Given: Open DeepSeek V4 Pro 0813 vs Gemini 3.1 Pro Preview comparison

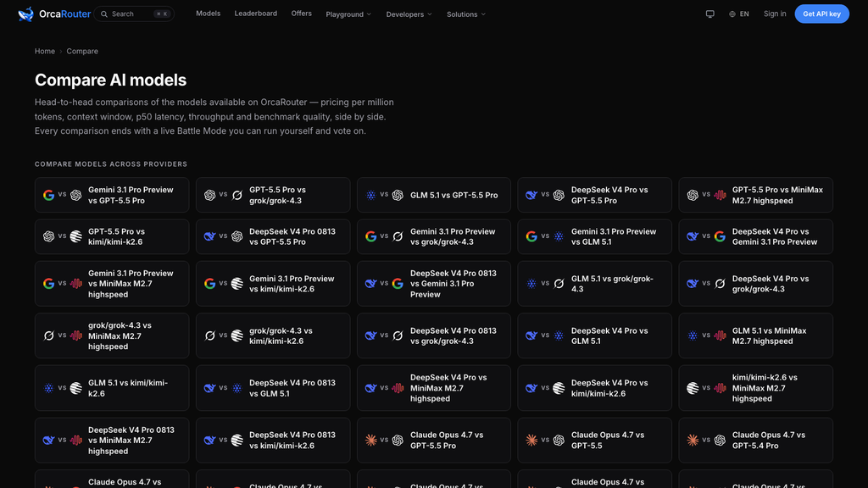Looking at the screenshot, I should tap(433, 283).
